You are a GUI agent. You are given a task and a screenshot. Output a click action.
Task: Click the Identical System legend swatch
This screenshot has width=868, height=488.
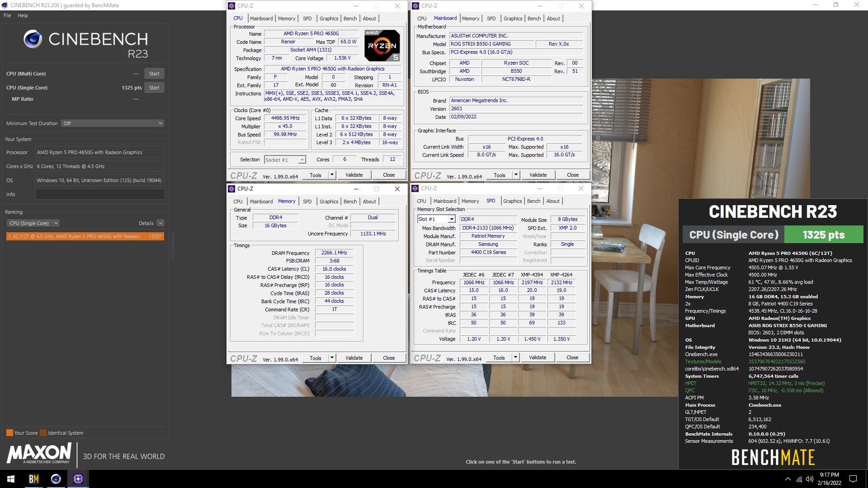43,433
